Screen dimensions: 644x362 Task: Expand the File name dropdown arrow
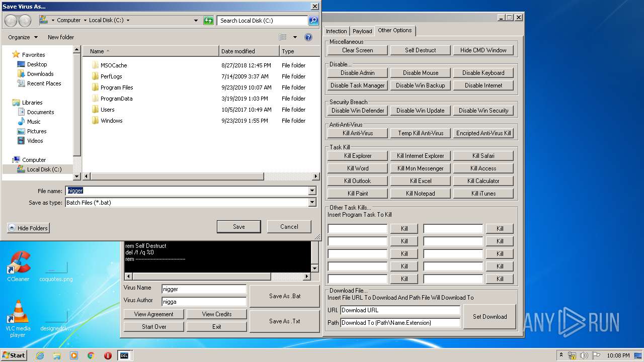point(312,191)
